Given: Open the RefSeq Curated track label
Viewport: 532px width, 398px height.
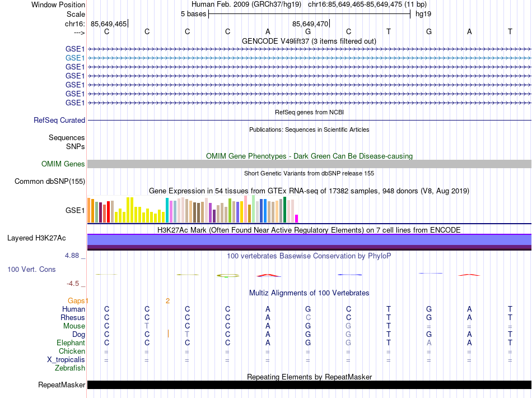Looking at the screenshot, I should [59, 120].
